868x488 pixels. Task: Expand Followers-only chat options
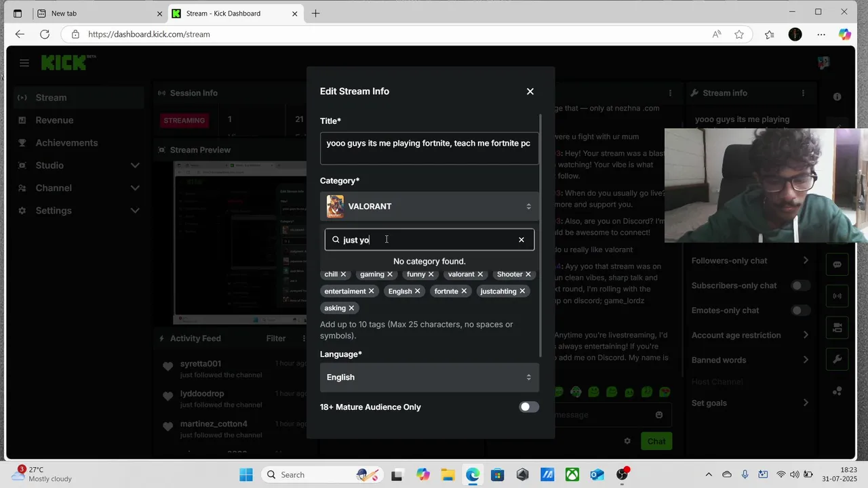click(x=806, y=260)
